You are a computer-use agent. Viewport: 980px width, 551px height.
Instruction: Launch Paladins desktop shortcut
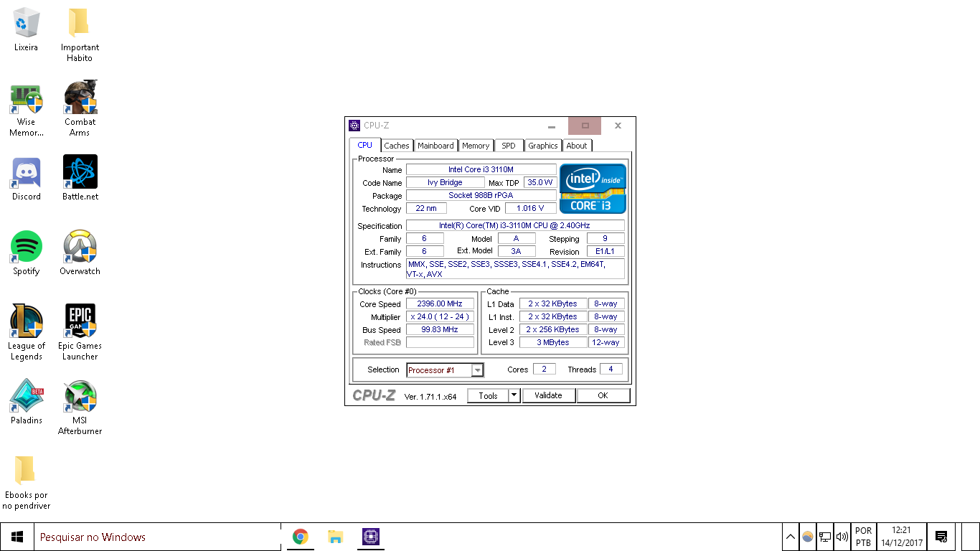27,402
